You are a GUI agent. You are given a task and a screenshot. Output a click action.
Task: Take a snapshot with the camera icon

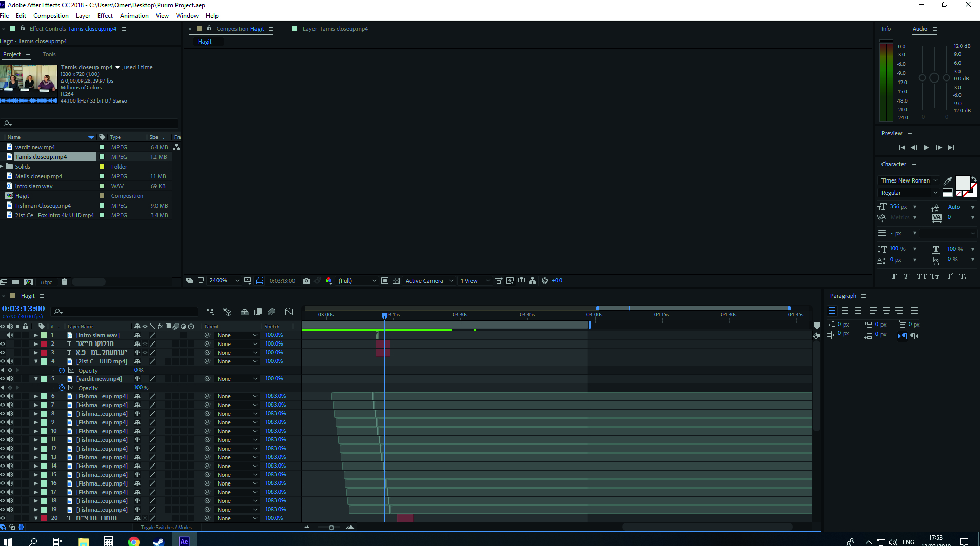pyautogui.click(x=306, y=281)
